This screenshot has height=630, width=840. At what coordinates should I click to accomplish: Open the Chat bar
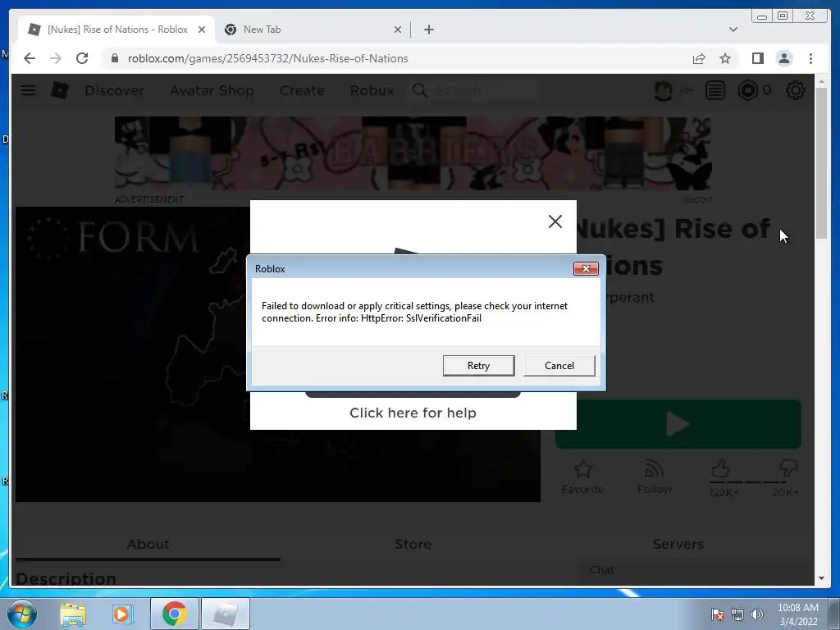(x=694, y=570)
